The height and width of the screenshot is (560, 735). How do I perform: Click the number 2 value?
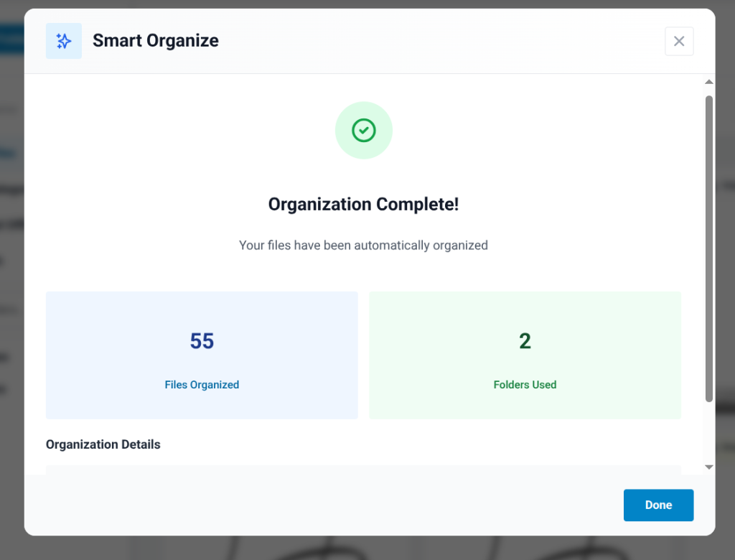(x=525, y=341)
